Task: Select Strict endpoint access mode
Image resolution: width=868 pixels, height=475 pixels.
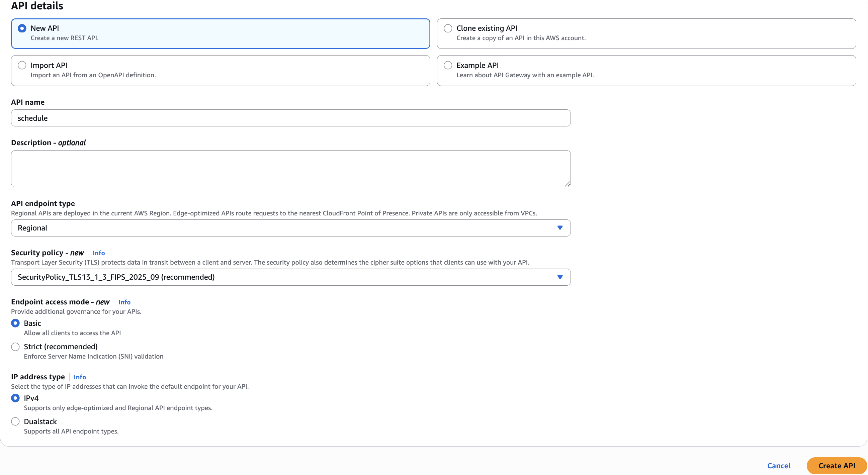Action: 15,346
